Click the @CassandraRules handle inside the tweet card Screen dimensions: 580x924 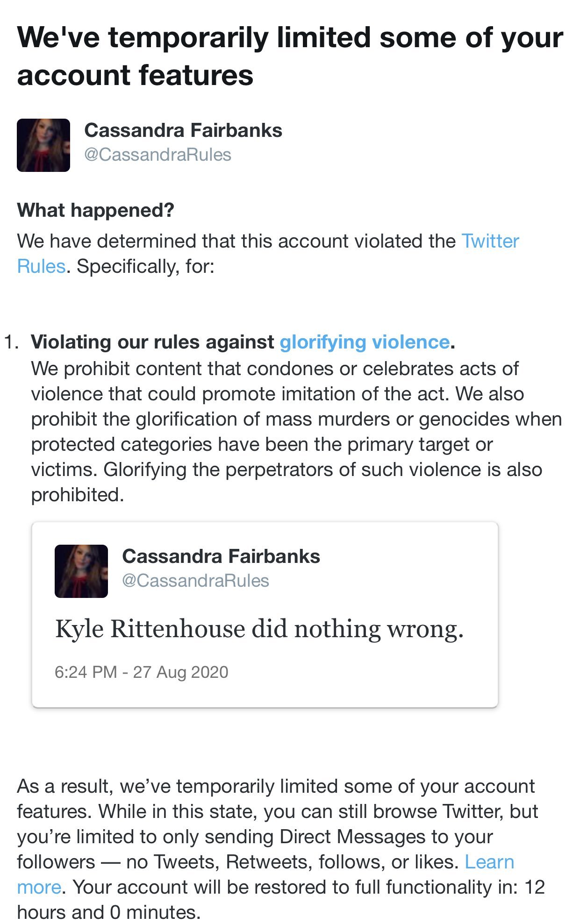(196, 581)
